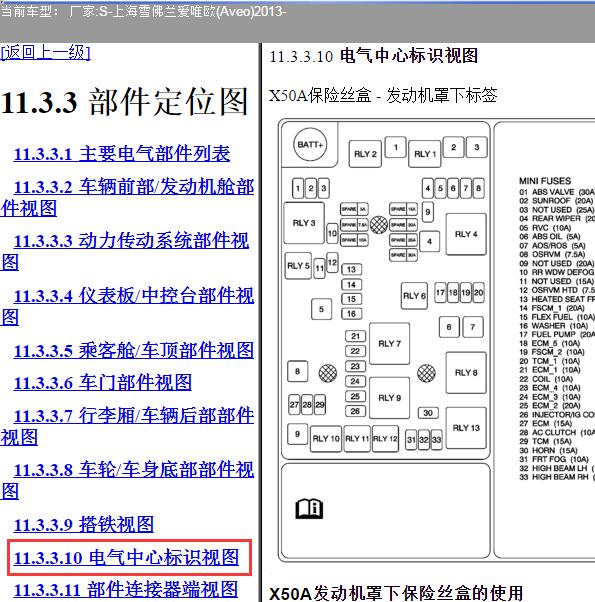The height and width of the screenshot is (602, 595).
Task: Select relay RLY 8 in the fuse diagram
Action: 466,373
